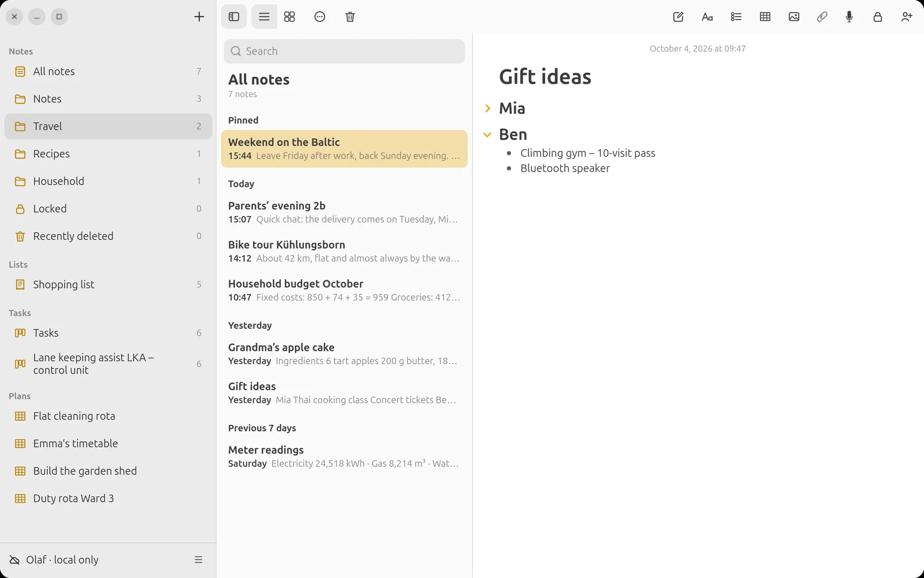Click the Search field
This screenshot has height=578, width=924.
coord(344,51)
